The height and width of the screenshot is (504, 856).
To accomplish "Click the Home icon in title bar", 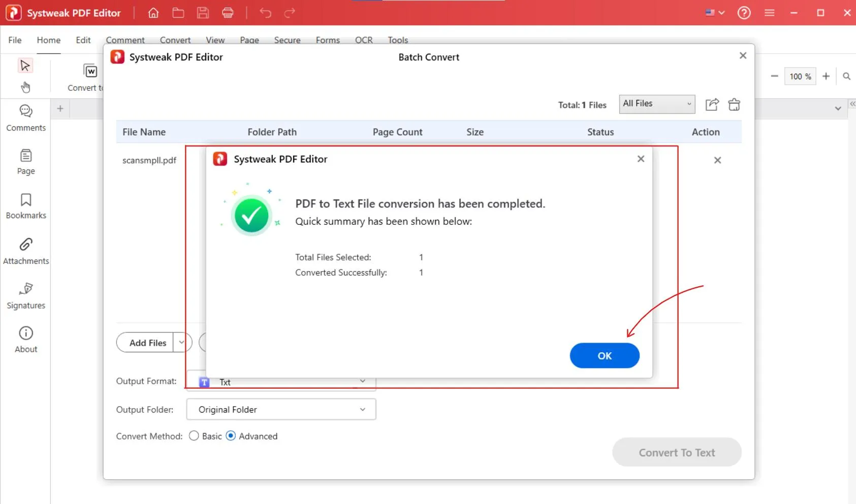I will click(x=153, y=13).
